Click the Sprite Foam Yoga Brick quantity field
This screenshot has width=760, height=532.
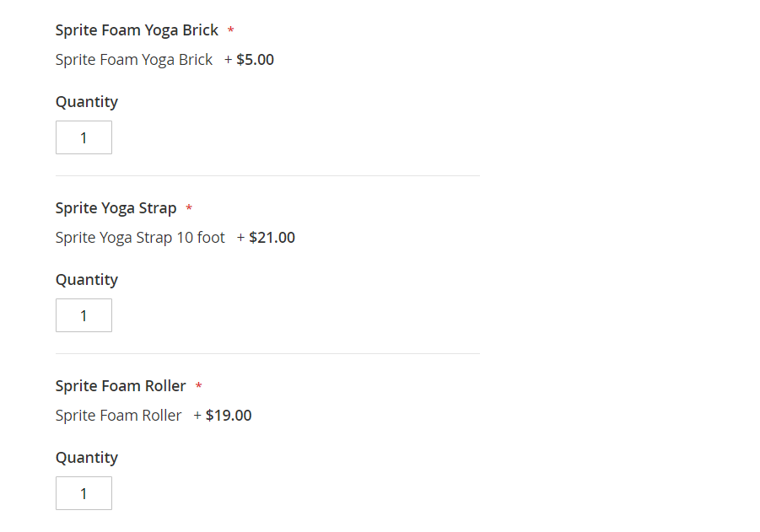[x=84, y=137]
